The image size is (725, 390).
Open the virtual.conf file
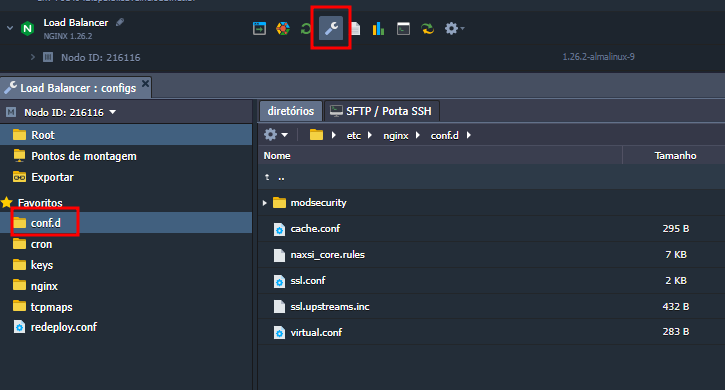coord(316,332)
